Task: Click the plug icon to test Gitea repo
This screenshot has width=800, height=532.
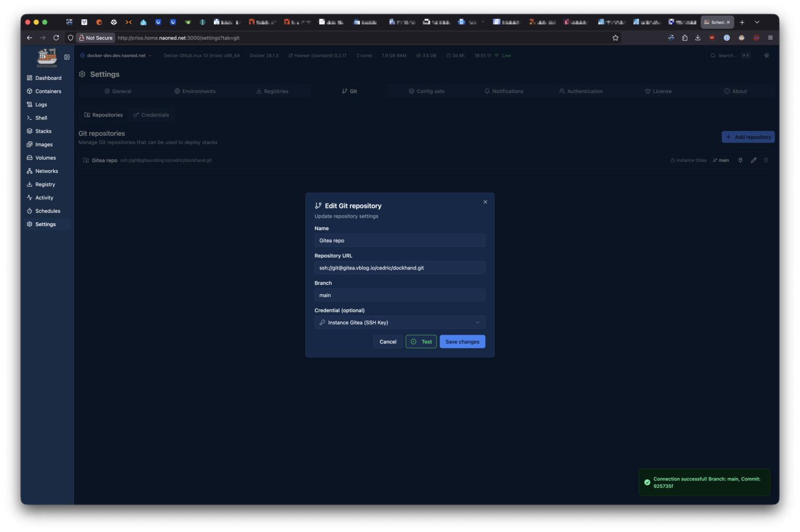Action: point(740,160)
